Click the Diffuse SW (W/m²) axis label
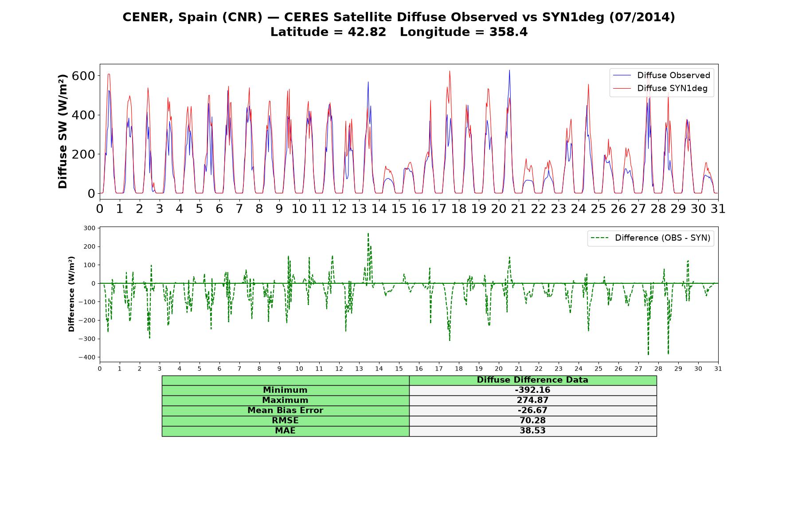 (63, 131)
